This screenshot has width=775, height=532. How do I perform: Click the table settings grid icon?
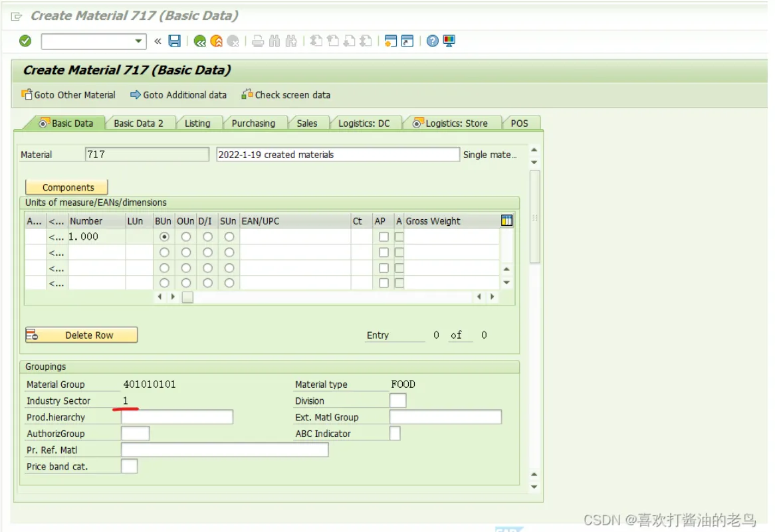pos(506,221)
